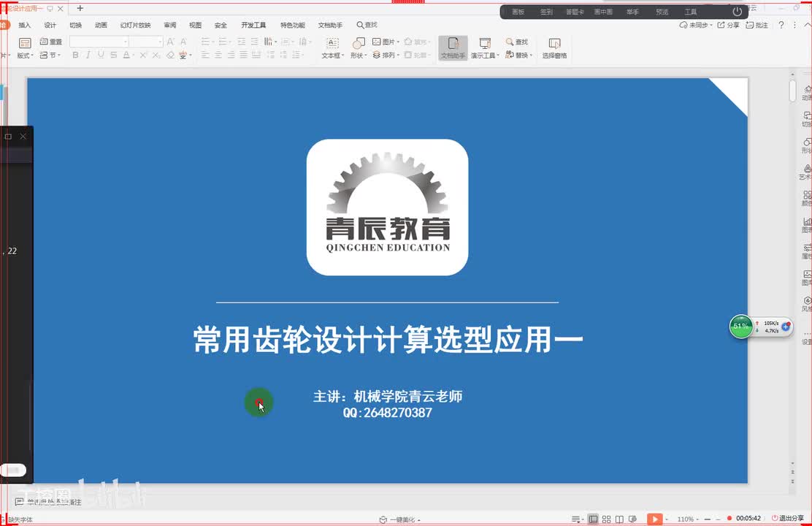This screenshot has width=812, height=526.
Task: Click the 缺失字体 status bar notice
Action: pyautogui.click(x=20, y=519)
